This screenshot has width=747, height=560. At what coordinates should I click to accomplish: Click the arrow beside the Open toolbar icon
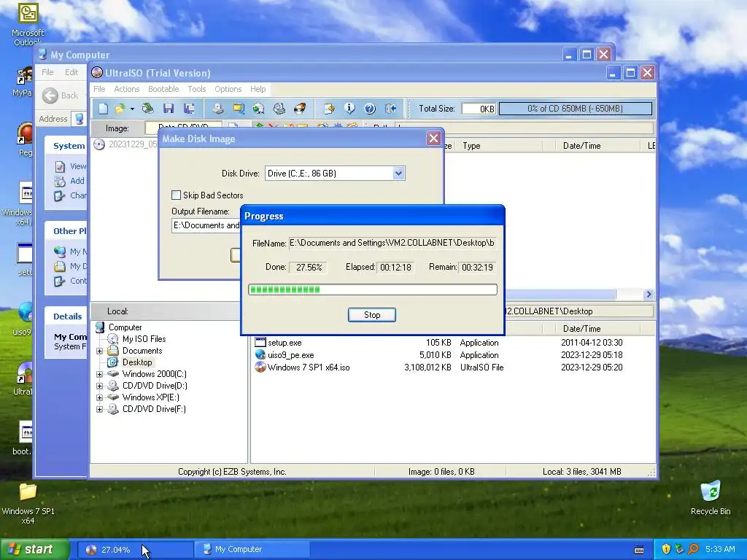132,109
